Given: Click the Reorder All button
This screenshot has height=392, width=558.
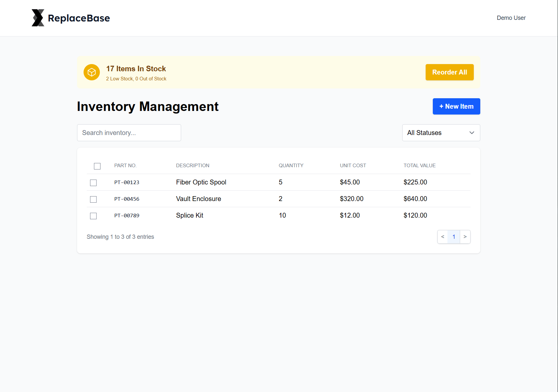Looking at the screenshot, I should coord(449,72).
